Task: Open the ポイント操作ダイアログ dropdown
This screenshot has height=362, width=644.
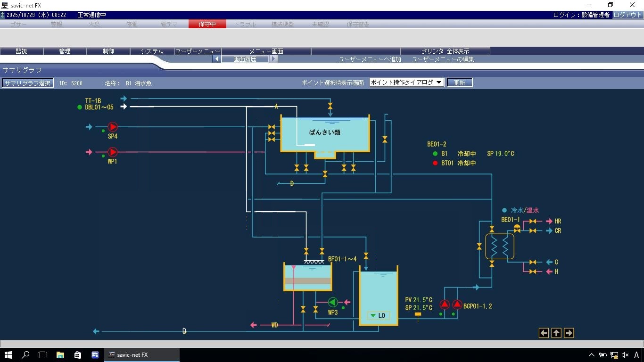Action: coord(406,82)
